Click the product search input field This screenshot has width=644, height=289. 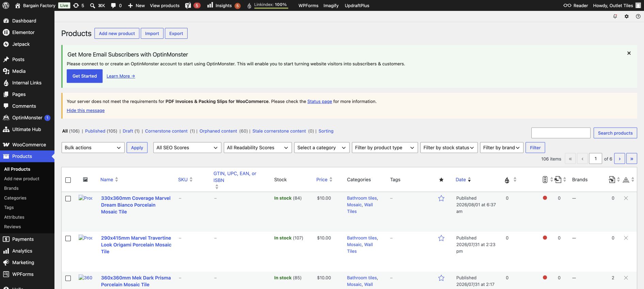click(561, 133)
